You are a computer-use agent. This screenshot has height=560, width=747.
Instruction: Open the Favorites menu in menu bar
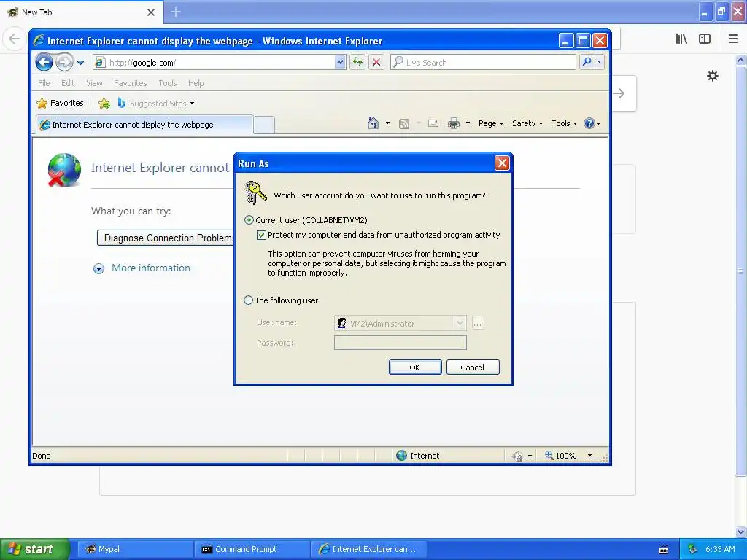[x=130, y=83]
